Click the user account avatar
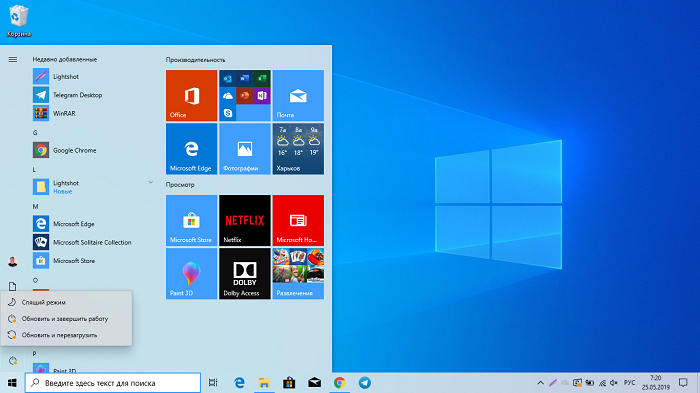Screen dimensions: 700x393 [12, 262]
